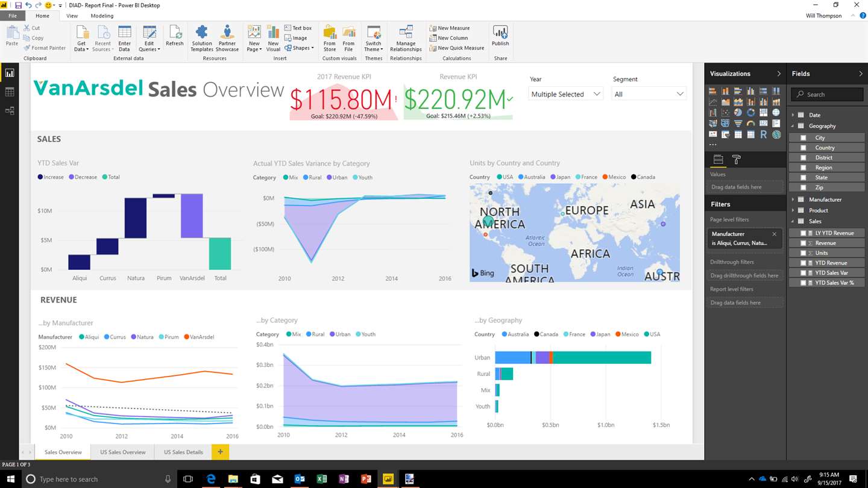Screen dimensions: 868x488
Task: Check the District field
Action: 804,158
